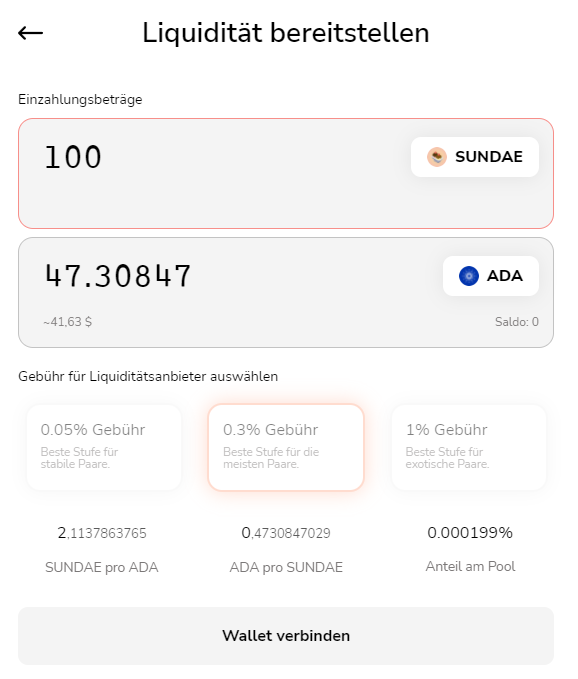The height and width of the screenshot is (679, 578).
Task: Click the ADA pro SUNDAE rate 0,4730847029
Action: [x=286, y=533]
